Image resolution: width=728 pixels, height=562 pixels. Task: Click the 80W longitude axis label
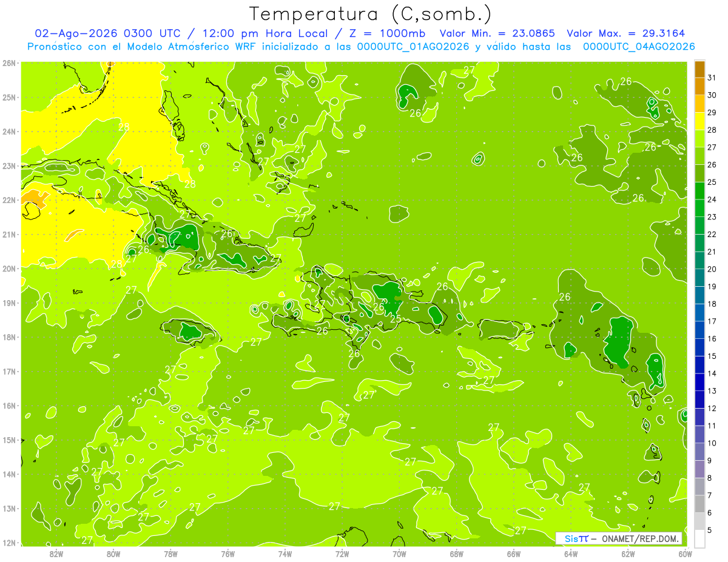coord(113,554)
